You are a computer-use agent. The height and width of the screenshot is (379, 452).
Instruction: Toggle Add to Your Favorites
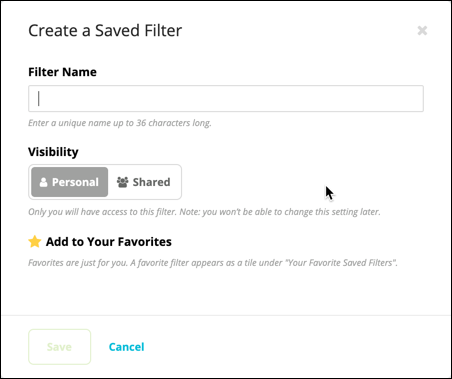[x=100, y=242]
